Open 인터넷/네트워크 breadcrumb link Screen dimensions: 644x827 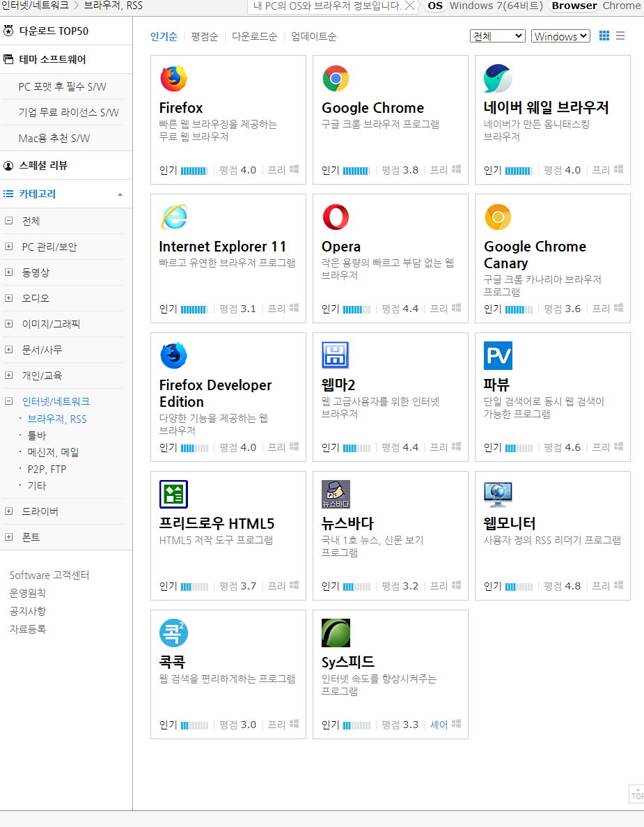point(35,6)
